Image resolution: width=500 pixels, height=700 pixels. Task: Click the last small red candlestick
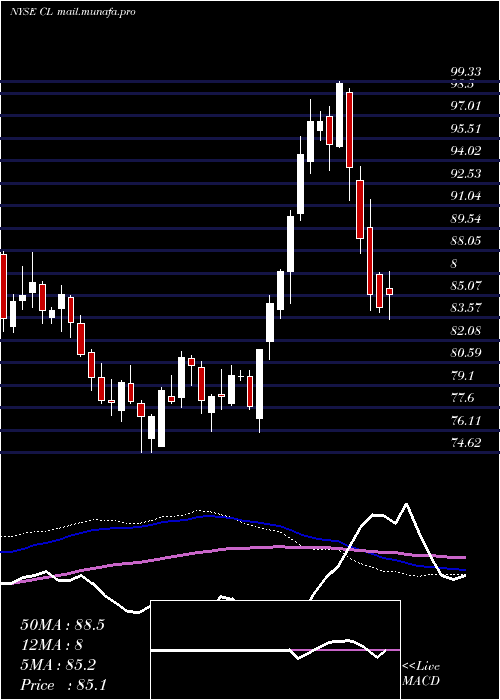389,291
